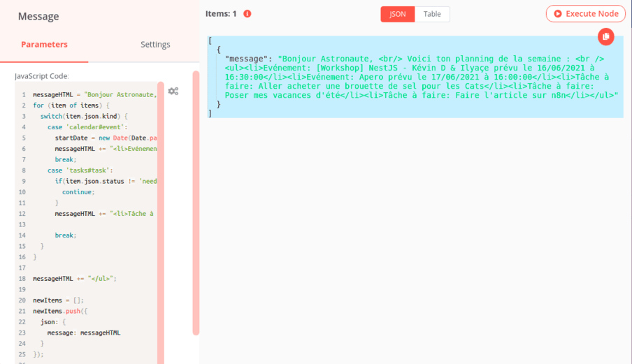
Task: Run the node with Execute Node
Action: (x=586, y=13)
